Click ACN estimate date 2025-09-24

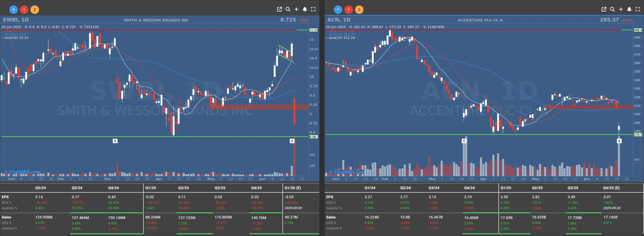click(x=612, y=208)
